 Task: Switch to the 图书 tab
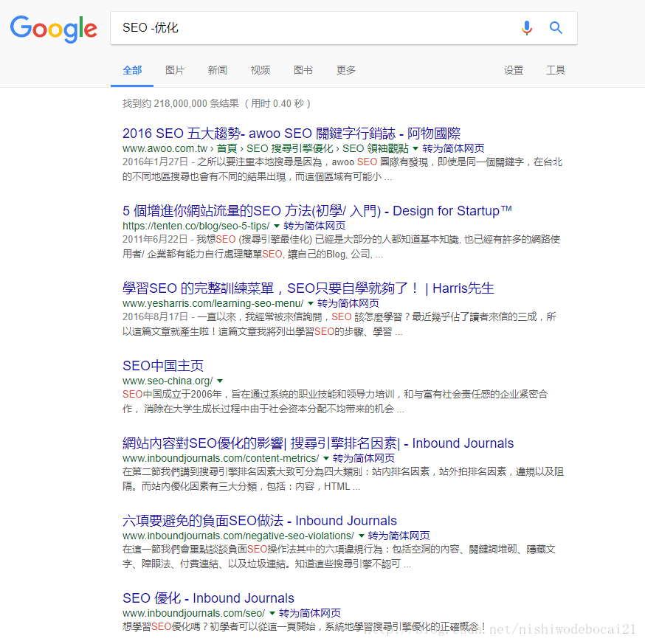point(303,70)
